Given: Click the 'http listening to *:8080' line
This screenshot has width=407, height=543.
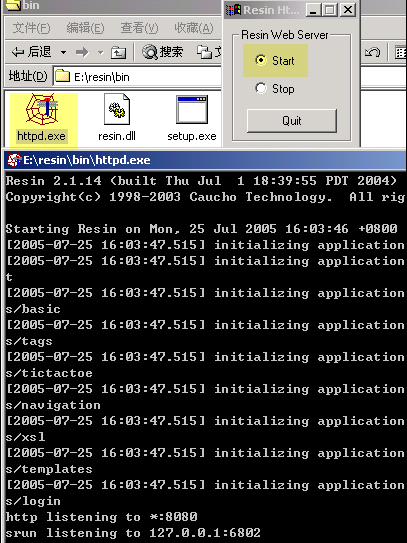Looking at the screenshot, I should tap(101, 517).
